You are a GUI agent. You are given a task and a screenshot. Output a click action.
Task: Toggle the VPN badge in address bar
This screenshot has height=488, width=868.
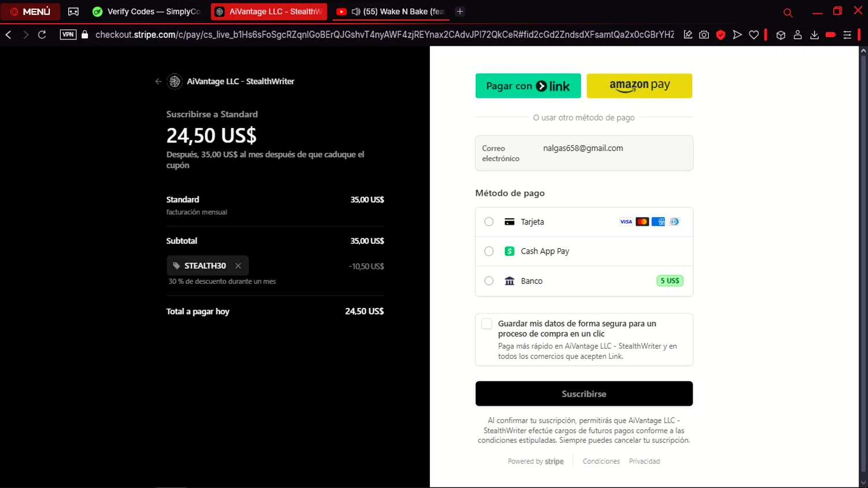click(x=68, y=35)
